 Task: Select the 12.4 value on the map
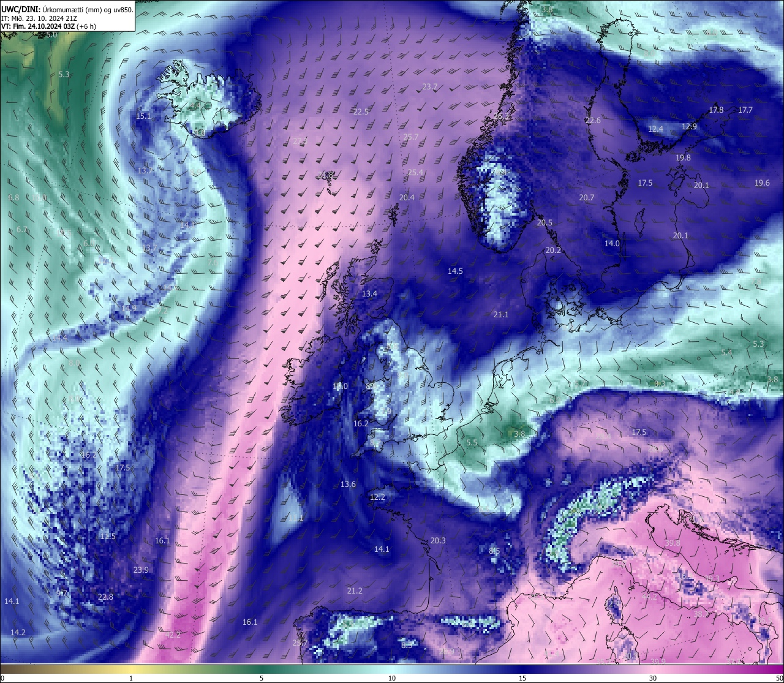point(655,129)
